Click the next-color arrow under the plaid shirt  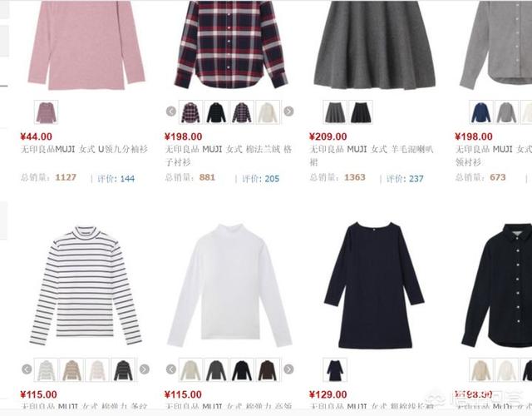click(288, 111)
